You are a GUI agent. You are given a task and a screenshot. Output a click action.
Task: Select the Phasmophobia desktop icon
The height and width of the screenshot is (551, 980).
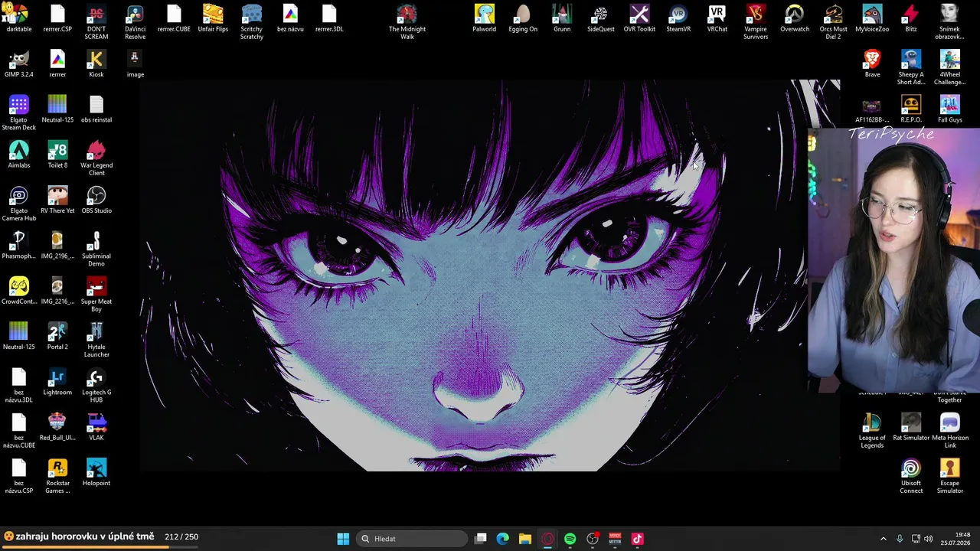point(18,246)
